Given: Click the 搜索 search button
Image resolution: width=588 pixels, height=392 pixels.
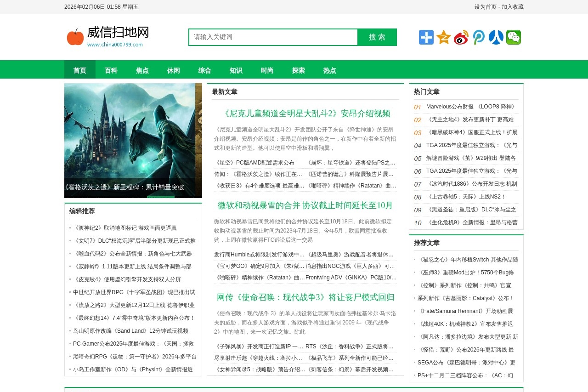Looking at the screenshot, I should [377, 37].
